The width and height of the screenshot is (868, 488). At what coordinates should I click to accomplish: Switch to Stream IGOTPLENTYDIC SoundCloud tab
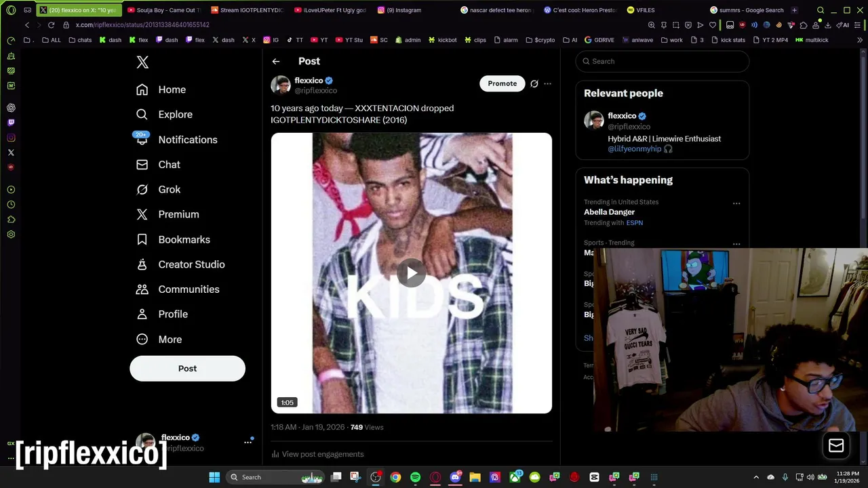(x=247, y=10)
